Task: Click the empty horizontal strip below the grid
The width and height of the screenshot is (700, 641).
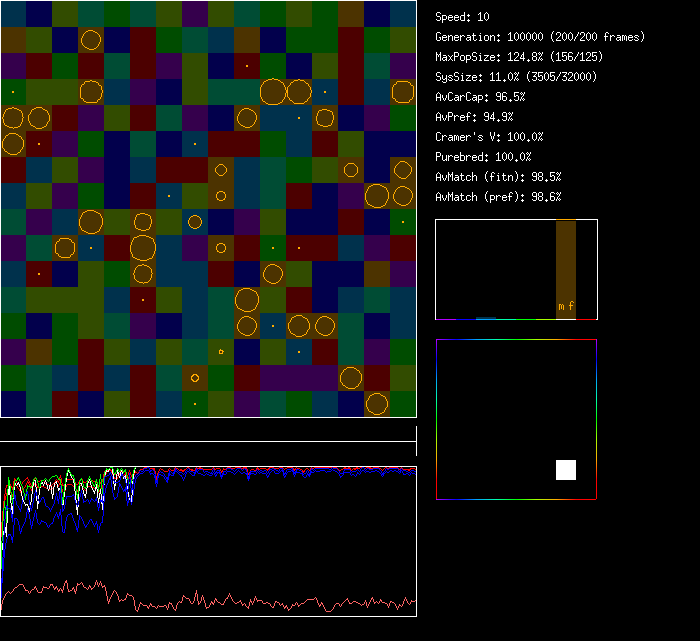Action: [x=208, y=431]
